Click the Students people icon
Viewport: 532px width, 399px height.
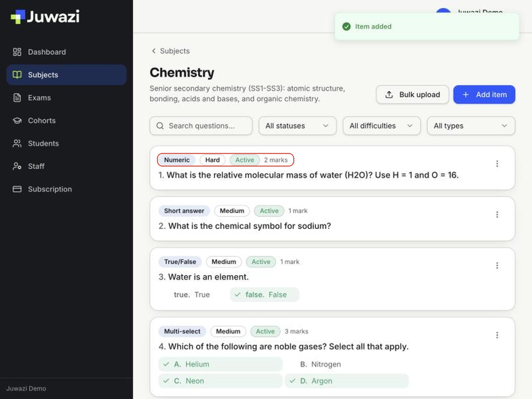pos(17,143)
